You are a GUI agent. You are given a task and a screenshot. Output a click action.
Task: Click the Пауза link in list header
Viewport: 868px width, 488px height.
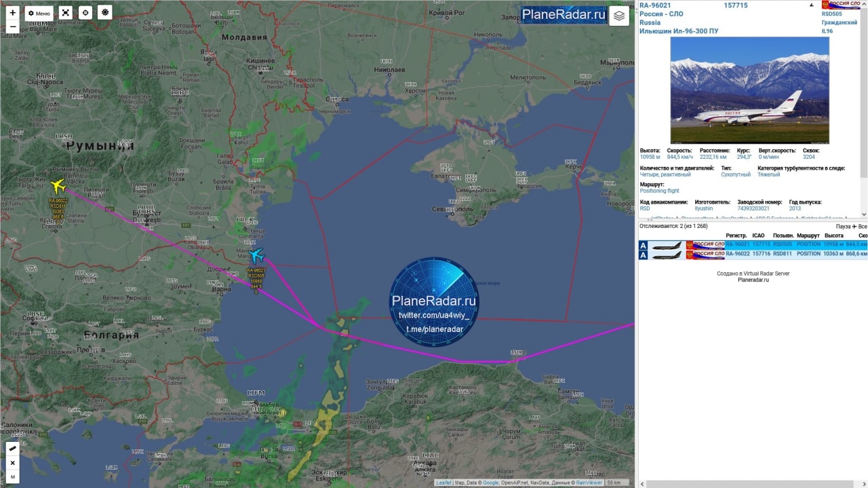(x=843, y=227)
